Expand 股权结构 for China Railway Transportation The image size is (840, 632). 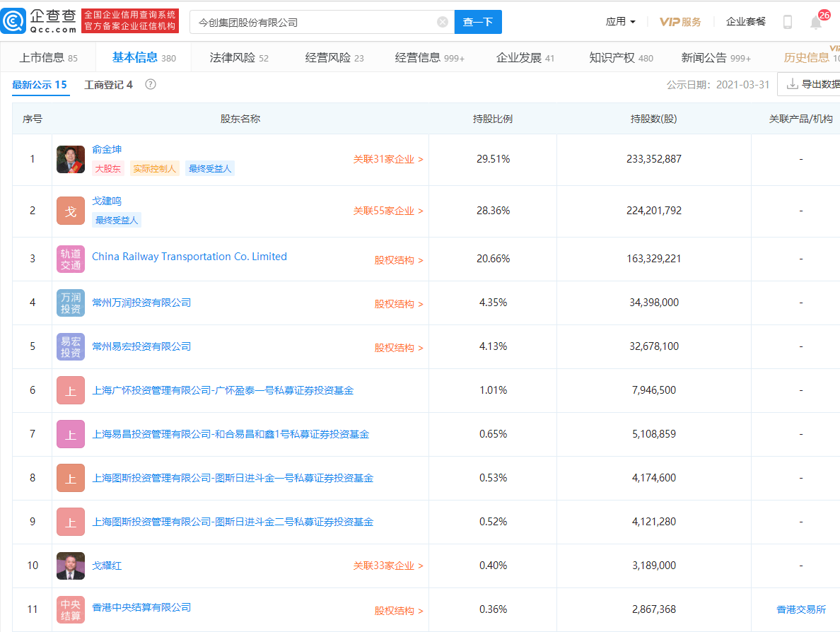point(399,259)
